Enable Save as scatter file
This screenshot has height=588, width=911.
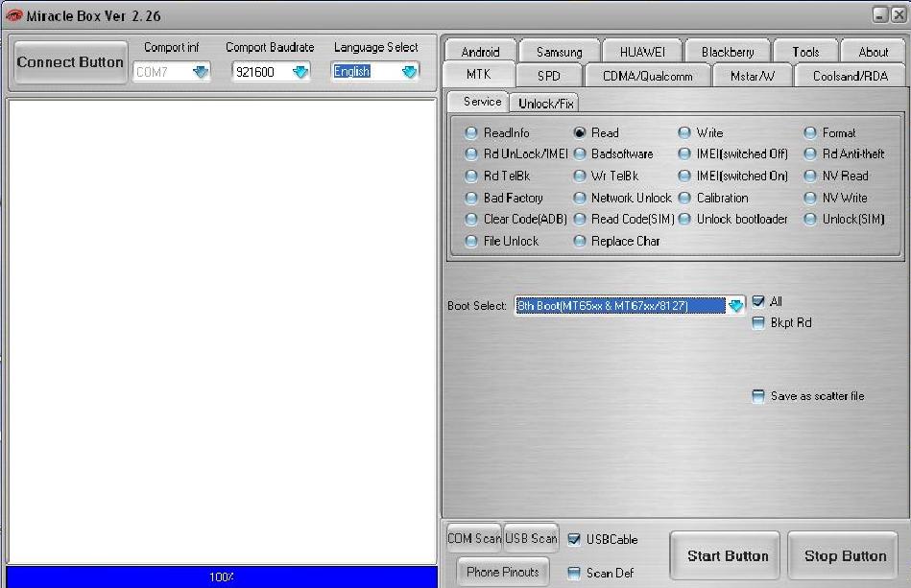click(x=758, y=396)
